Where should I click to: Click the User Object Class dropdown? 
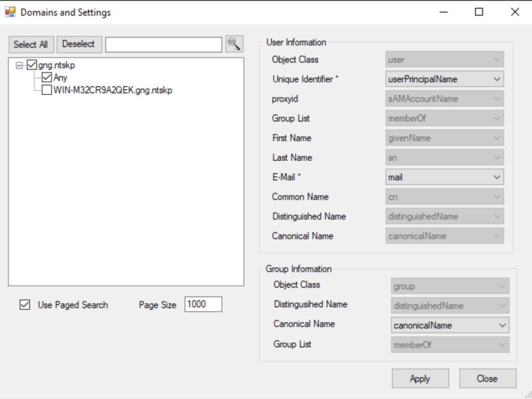(445, 60)
